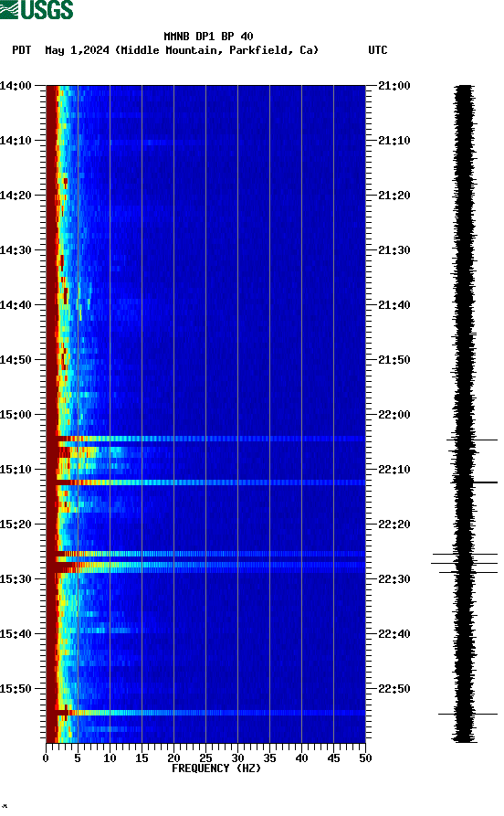Click the '15:00' PDT time label
The width and height of the screenshot is (504, 816).
point(16,415)
